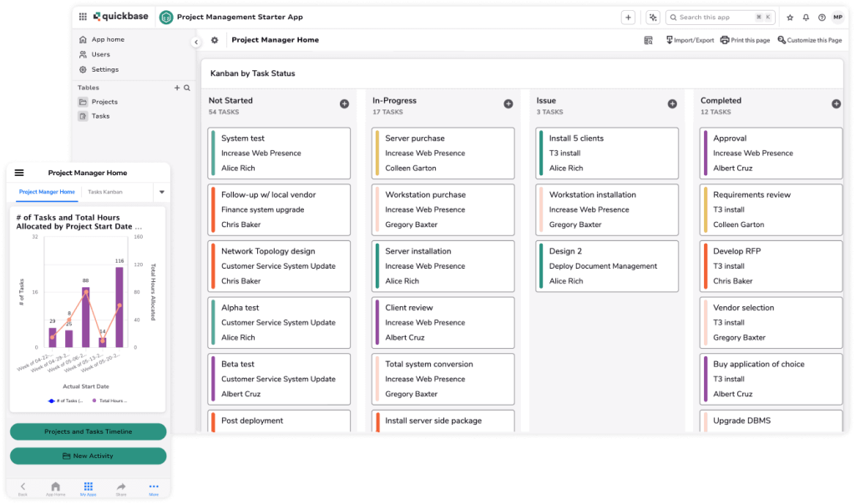
Task: Click the plus icon to add a table
Action: tap(177, 88)
